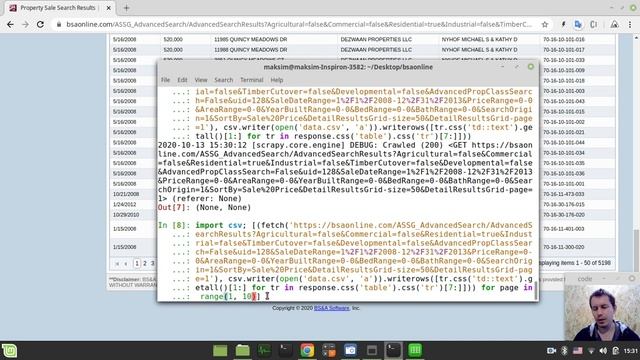
Task: Go back in Chrome browser history
Action: (x=10, y=24)
